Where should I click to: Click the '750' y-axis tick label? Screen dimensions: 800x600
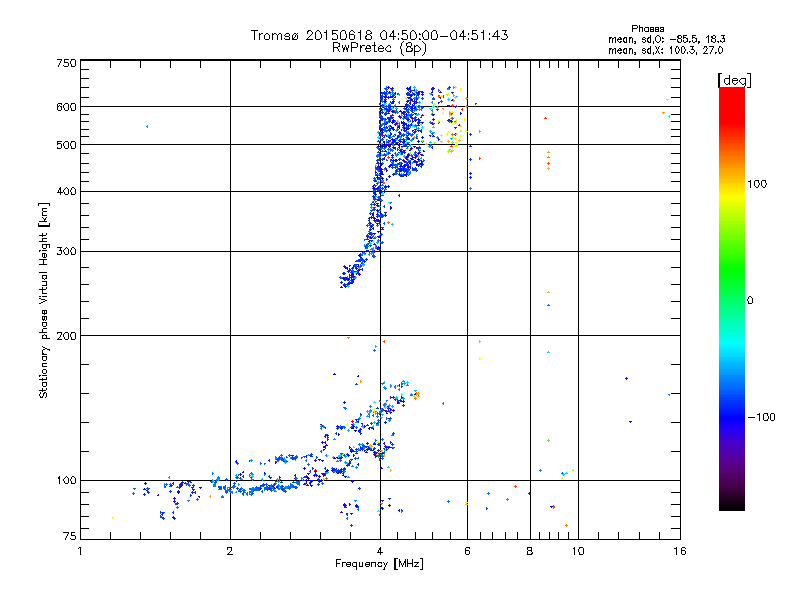(x=66, y=63)
